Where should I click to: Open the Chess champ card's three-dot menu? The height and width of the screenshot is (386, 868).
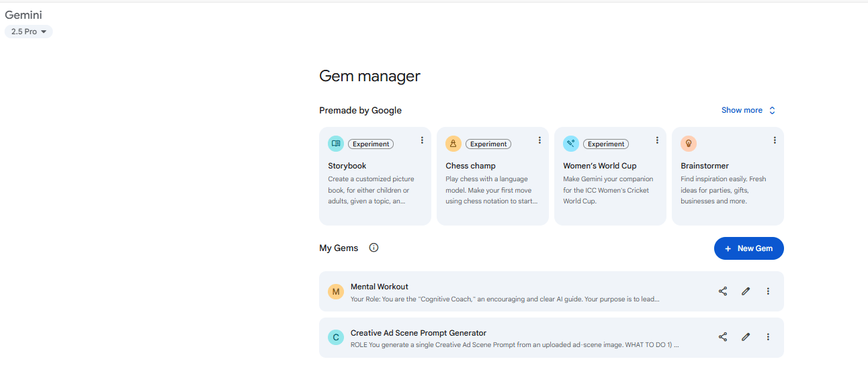(539, 140)
